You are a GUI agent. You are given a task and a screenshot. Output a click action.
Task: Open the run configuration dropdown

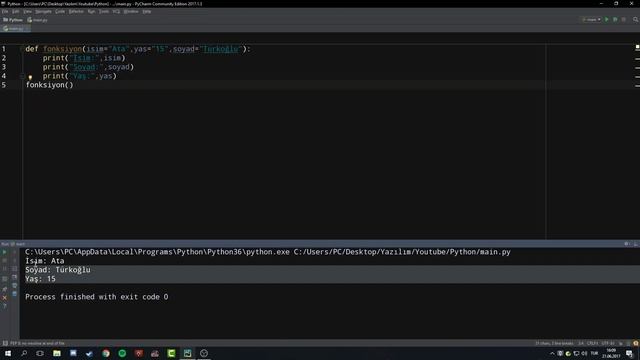591,20
